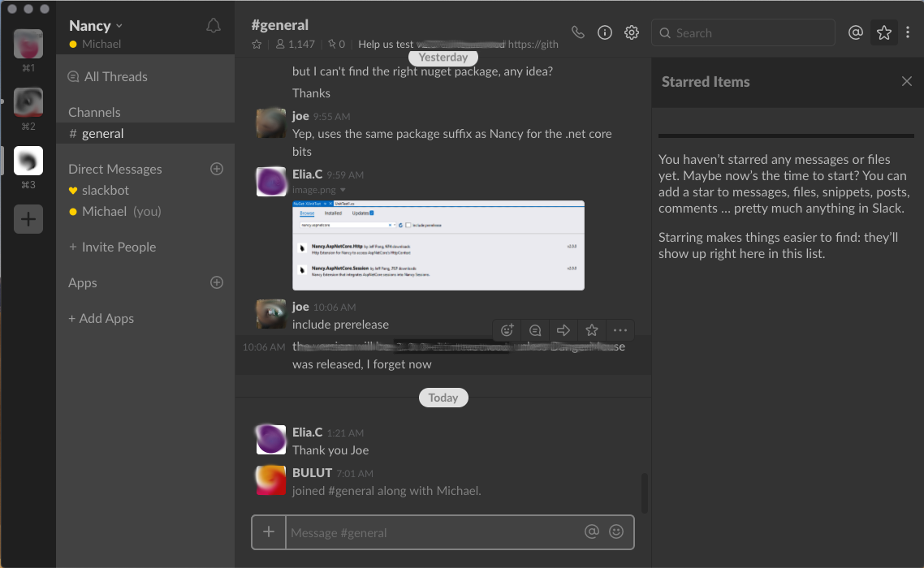This screenshot has height=568, width=924.
Task: Attach file with plus button
Action: click(269, 532)
